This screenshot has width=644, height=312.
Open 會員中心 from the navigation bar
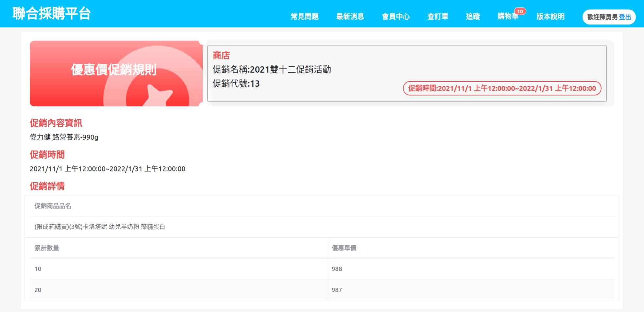point(396,17)
